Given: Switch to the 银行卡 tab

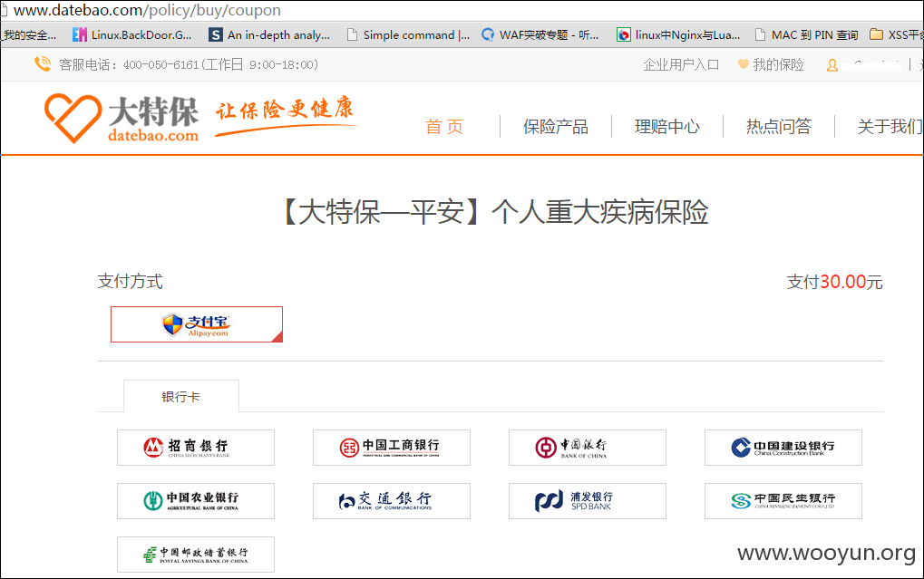Looking at the screenshot, I should (181, 396).
